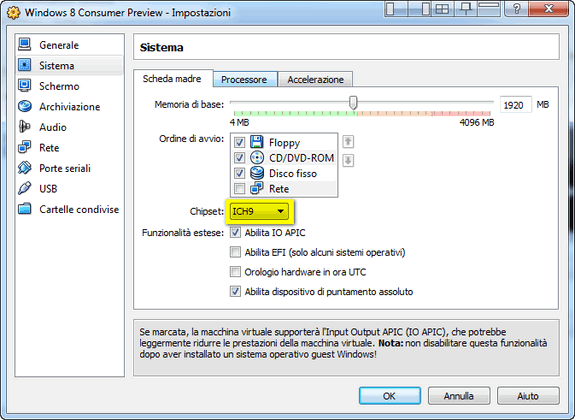Select the Floppy disk boot device icon
Screen dimensions: 575x420
(x=256, y=142)
